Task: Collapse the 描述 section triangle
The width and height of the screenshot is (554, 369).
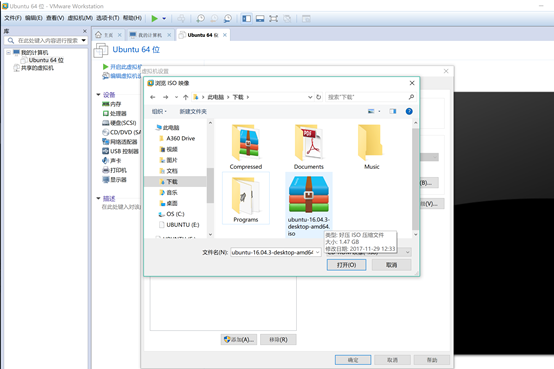Action: click(x=99, y=198)
